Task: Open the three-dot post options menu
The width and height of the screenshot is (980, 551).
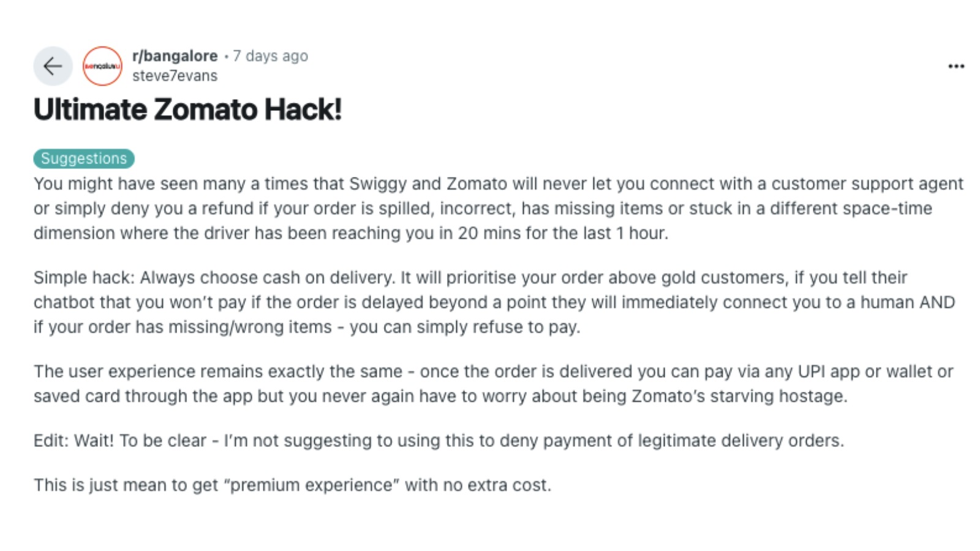Action: tap(956, 66)
